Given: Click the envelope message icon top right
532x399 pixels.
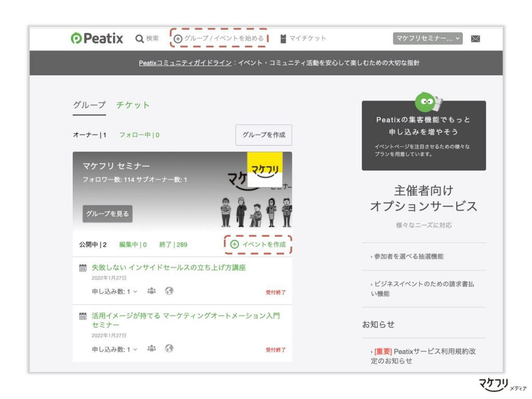Looking at the screenshot, I should [x=476, y=38].
